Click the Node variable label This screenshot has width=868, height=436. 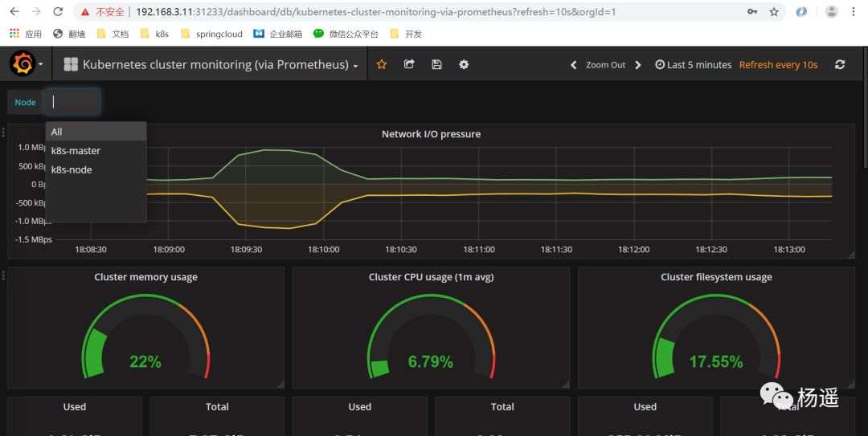tap(26, 102)
